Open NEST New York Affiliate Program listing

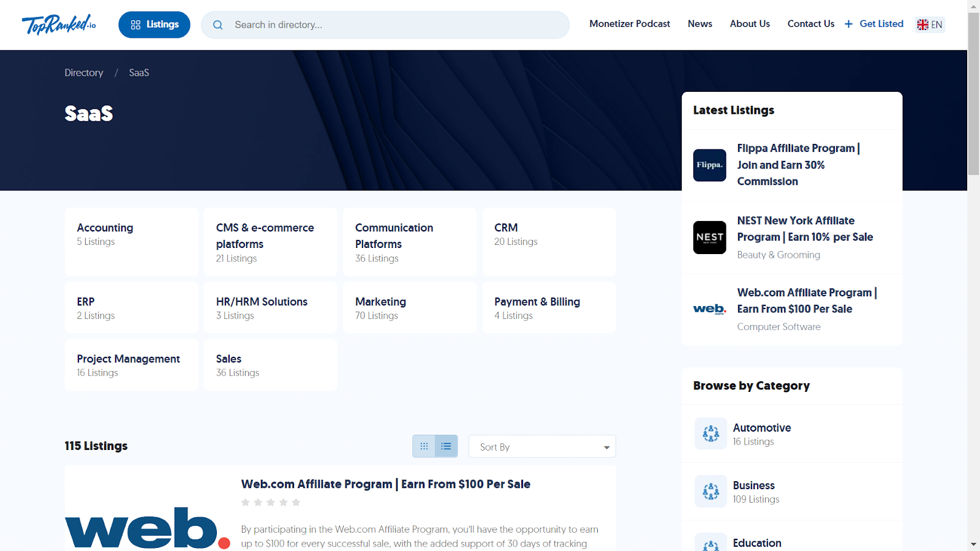coord(805,229)
